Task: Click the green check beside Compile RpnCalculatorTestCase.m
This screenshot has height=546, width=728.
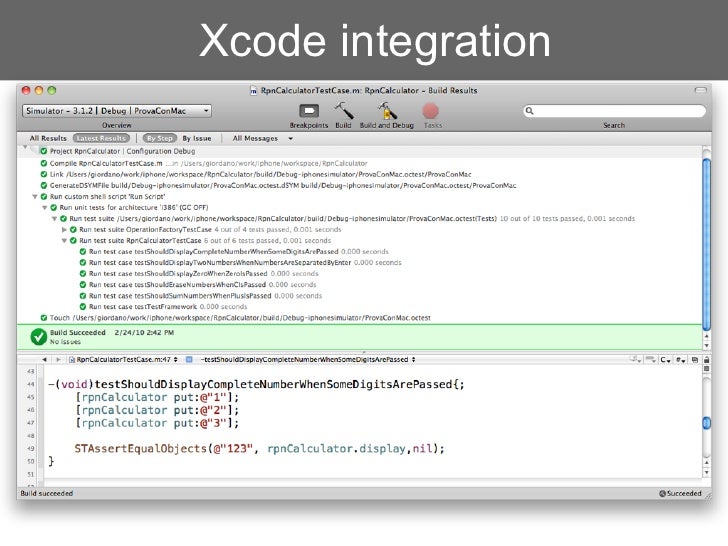Action: click(x=44, y=163)
